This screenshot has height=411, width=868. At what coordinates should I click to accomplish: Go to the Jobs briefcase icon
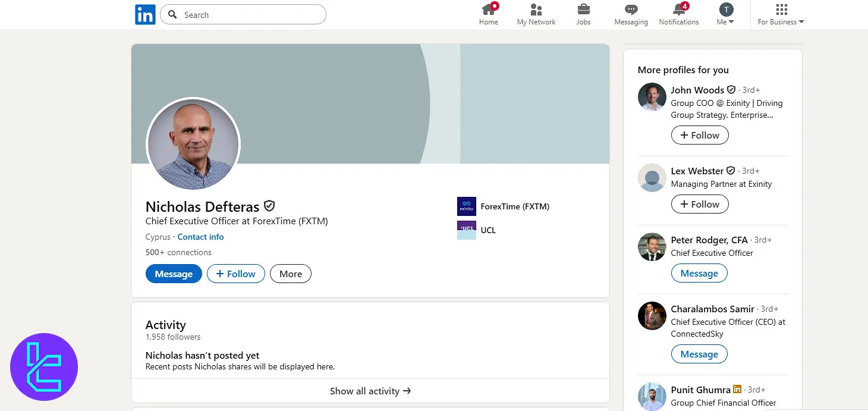pos(583,10)
